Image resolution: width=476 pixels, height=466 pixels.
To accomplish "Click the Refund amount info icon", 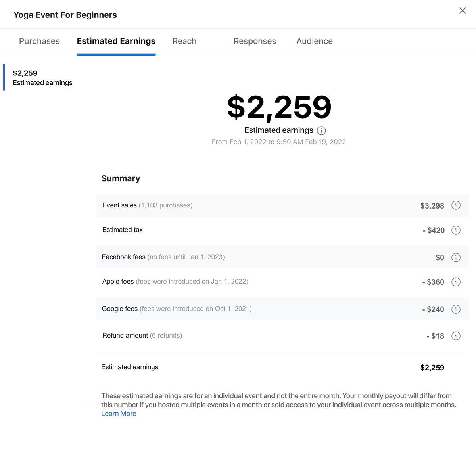I will coord(456,336).
